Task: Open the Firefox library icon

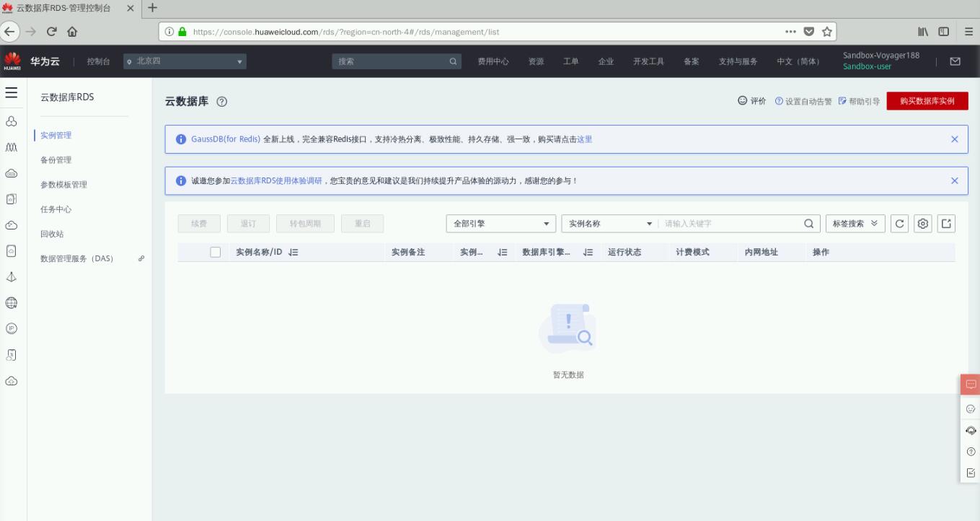Action: pyautogui.click(x=922, y=32)
